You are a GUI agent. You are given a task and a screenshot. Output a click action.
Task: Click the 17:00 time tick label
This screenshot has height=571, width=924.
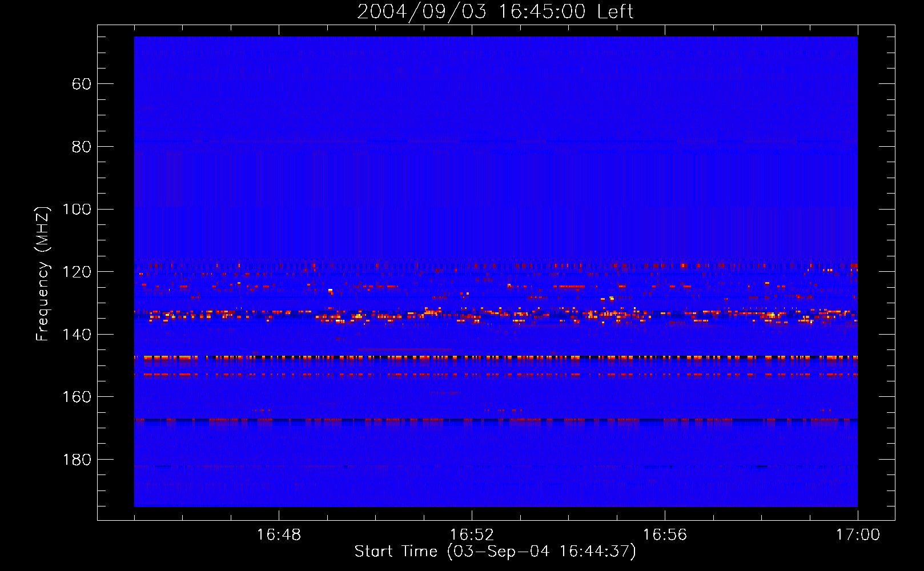pyautogui.click(x=858, y=535)
